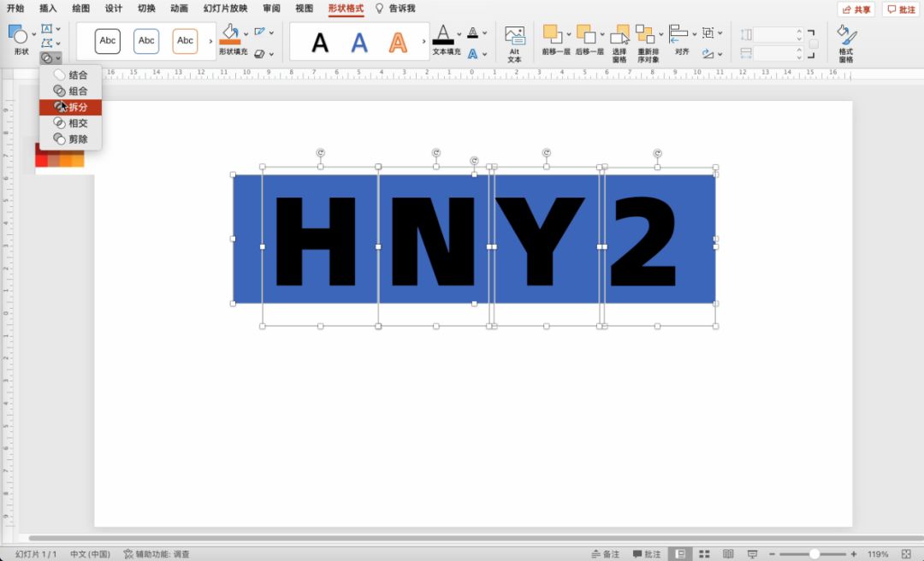
Task: Click the zoom slider handle
Action: point(814,554)
